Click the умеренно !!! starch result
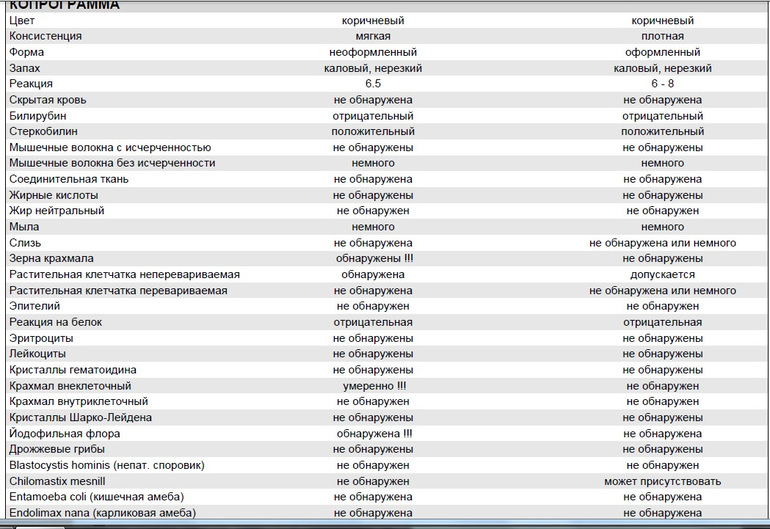This screenshot has height=529, width=770. click(373, 385)
